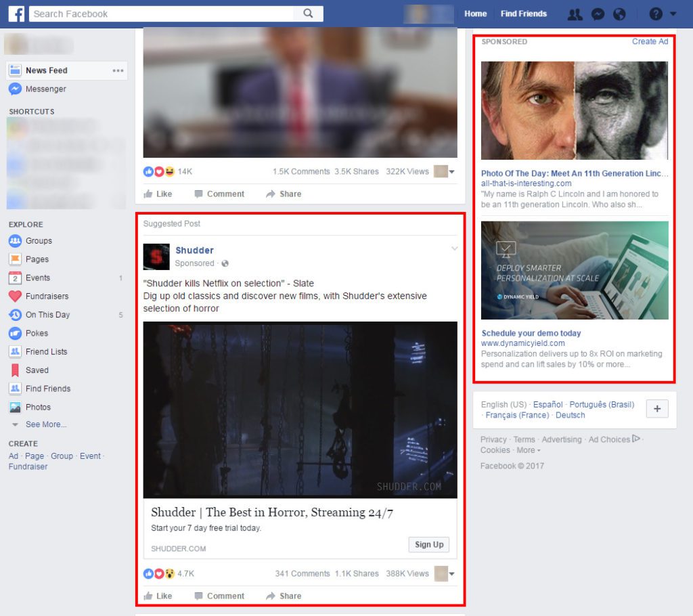Viewport: 693px width, 616px height.
Task: Share the post with 14K reactions
Action: 284,194
